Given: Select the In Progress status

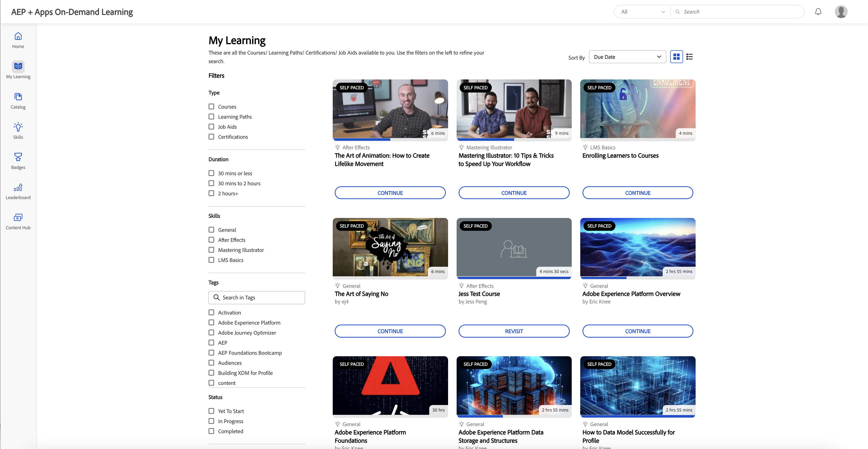Looking at the screenshot, I should [x=211, y=421].
